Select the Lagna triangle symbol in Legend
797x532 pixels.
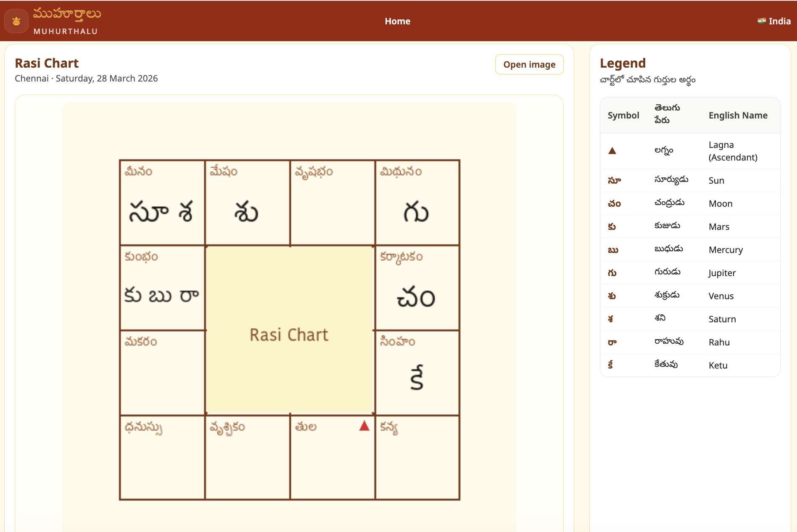[x=612, y=150]
